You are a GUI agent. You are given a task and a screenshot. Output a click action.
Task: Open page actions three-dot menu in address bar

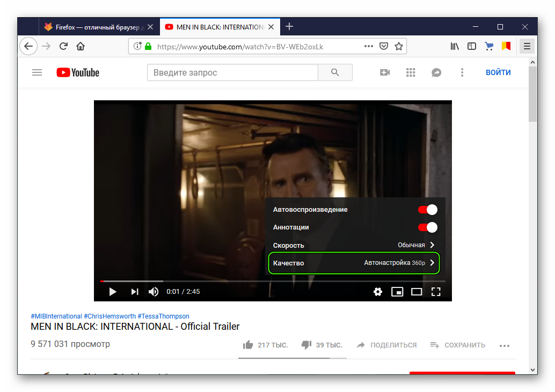click(368, 46)
